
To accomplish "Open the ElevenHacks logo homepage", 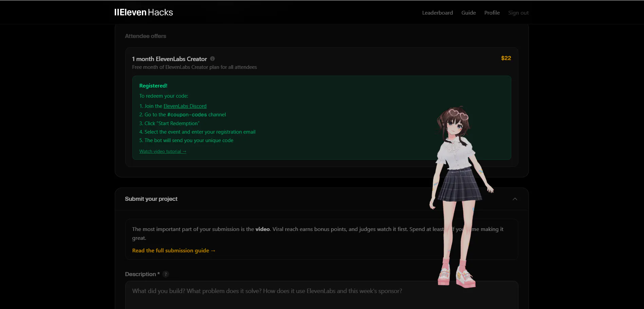I will click(144, 13).
